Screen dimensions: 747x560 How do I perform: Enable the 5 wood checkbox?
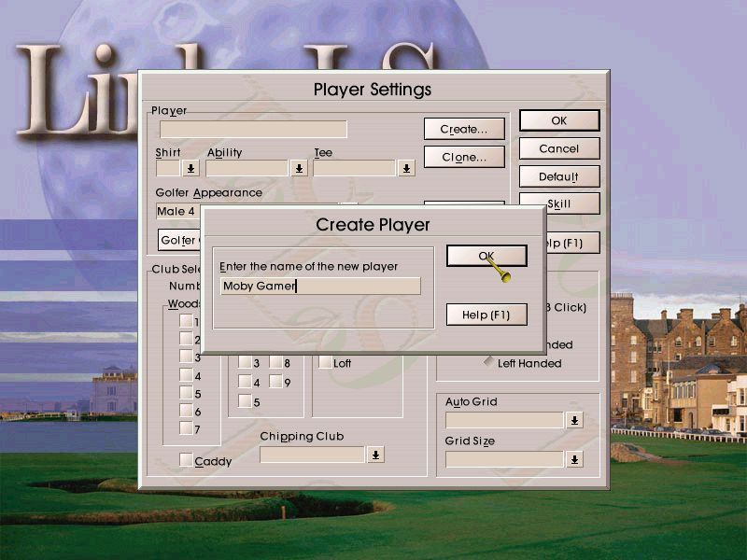coord(185,393)
